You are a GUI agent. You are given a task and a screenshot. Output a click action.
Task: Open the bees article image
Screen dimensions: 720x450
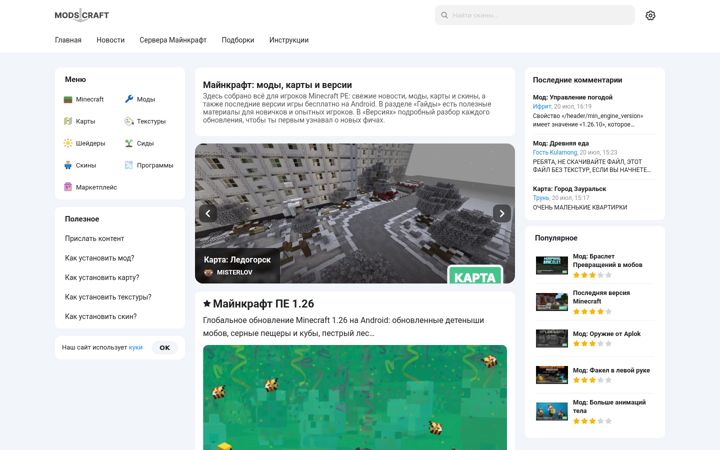pyautogui.click(x=355, y=398)
